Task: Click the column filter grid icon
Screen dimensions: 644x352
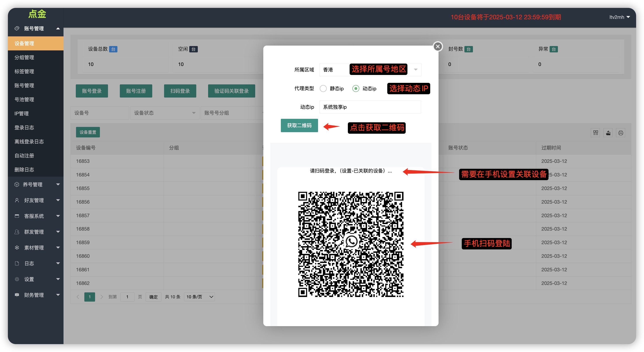Action: pos(596,133)
